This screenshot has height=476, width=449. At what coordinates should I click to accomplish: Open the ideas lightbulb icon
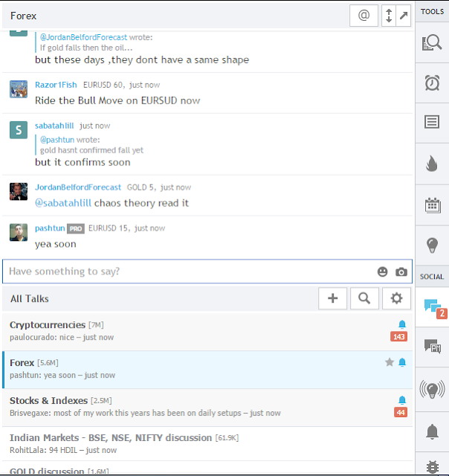click(x=432, y=245)
